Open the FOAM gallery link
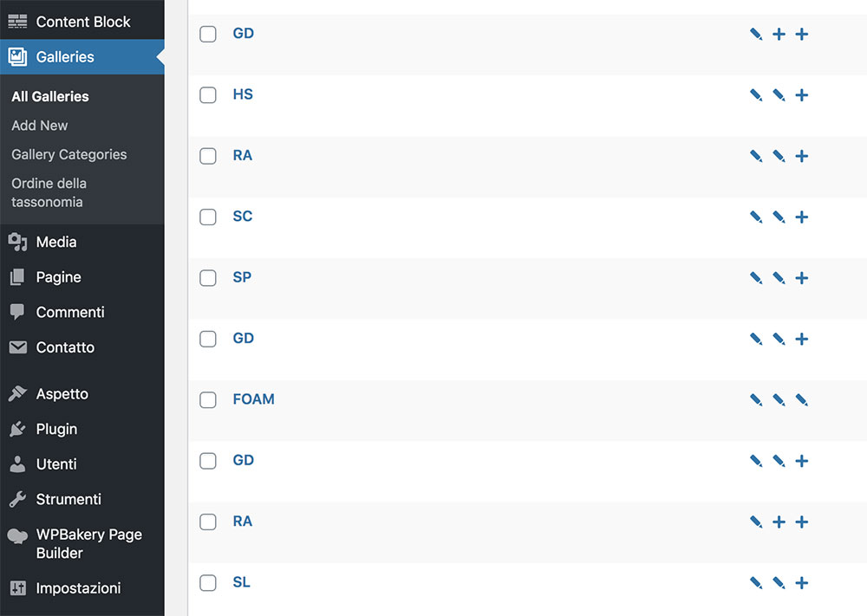 point(253,399)
